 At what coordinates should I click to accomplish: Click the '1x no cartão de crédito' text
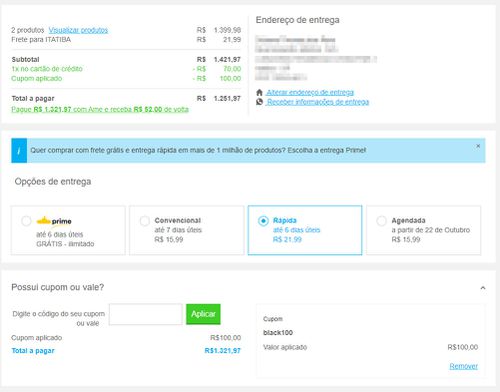47,69
